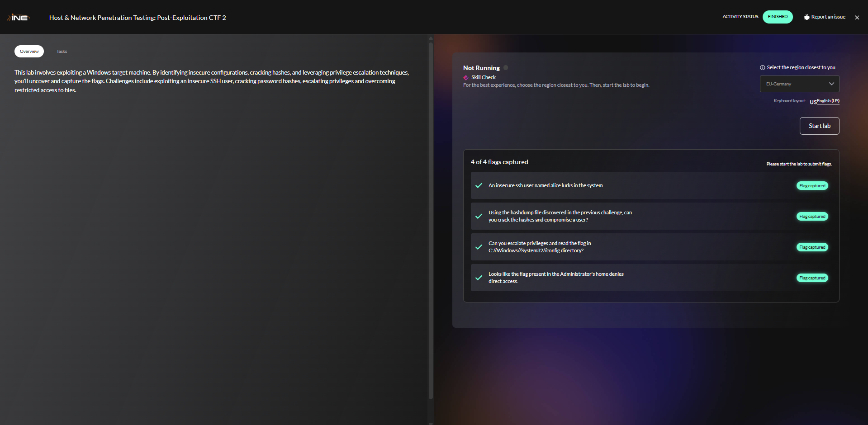This screenshot has height=425, width=868.
Task: Expand region list via the chevron arrow
Action: [831, 84]
